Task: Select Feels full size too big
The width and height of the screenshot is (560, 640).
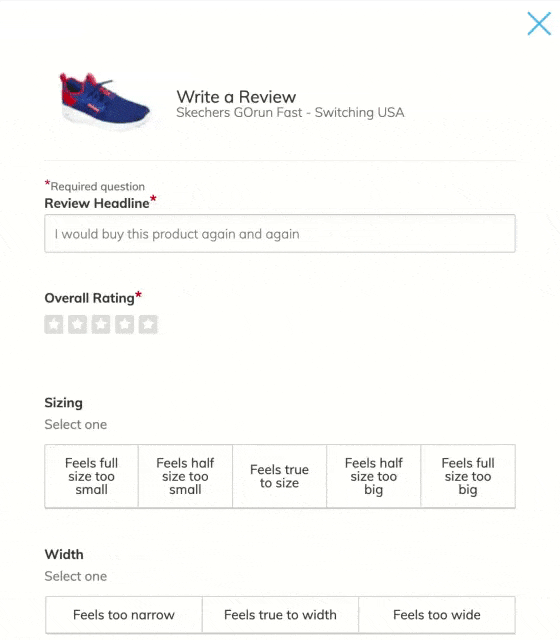Action: pyautogui.click(x=468, y=476)
